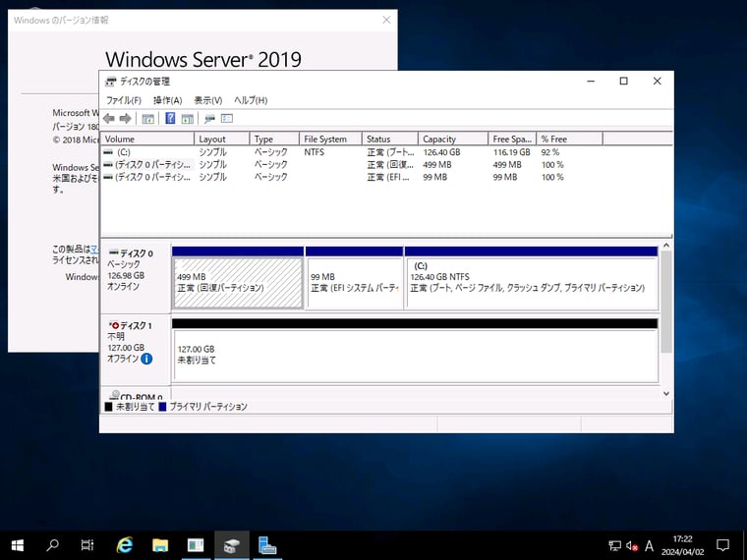The image size is (747, 560).
Task: Open File Explorer from the taskbar
Action: tap(160, 545)
